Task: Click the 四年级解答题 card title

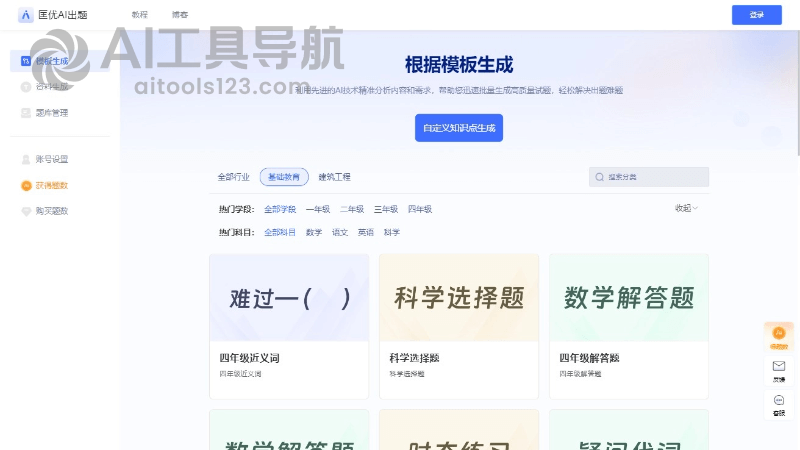Action: pyautogui.click(x=589, y=358)
